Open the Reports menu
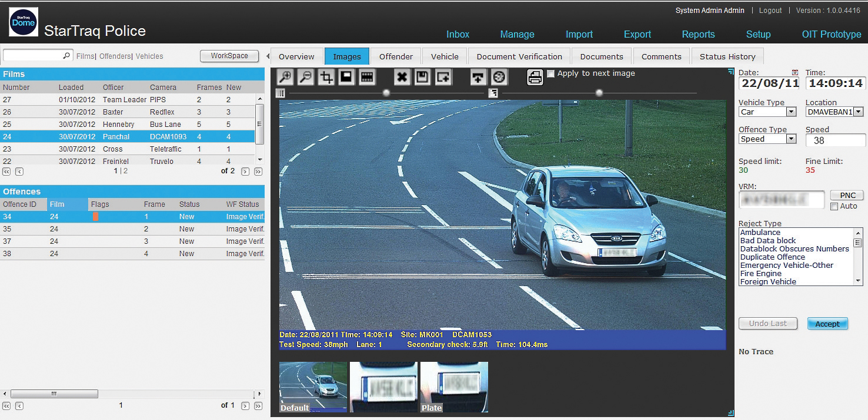This screenshot has width=868, height=420. pos(698,34)
